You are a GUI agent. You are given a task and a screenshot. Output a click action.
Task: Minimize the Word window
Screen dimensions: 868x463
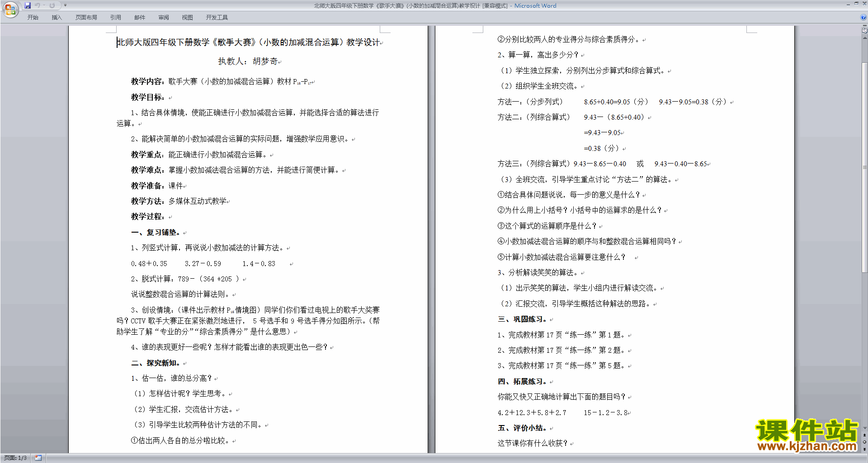click(x=848, y=4)
